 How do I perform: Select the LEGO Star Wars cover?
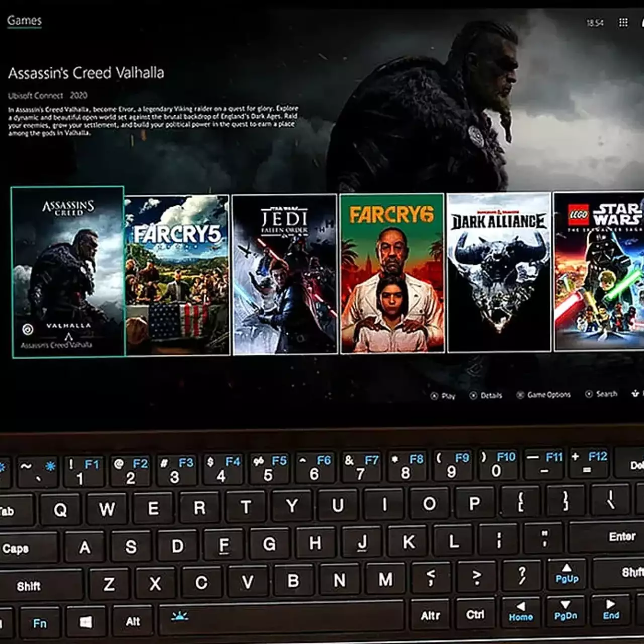click(x=599, y=271)
